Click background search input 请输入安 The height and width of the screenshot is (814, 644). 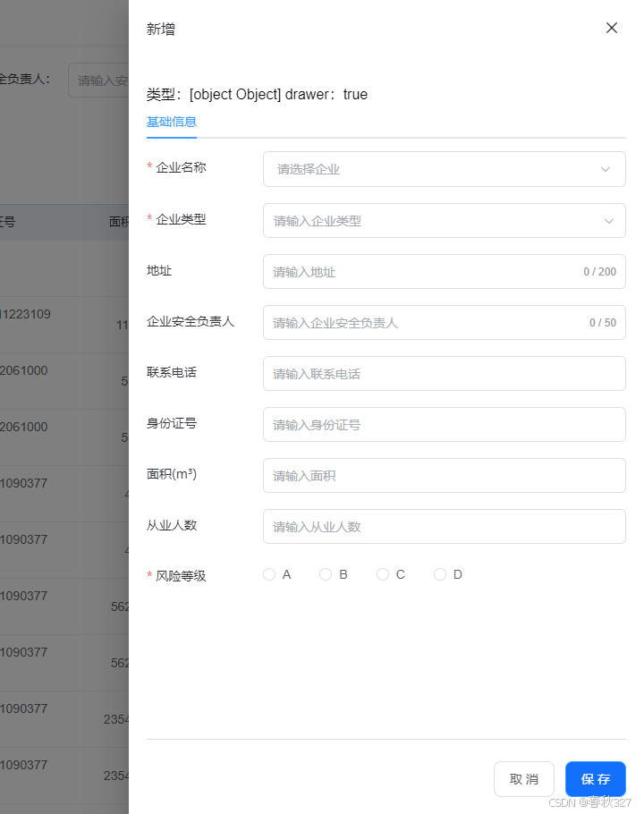point(98,81)
